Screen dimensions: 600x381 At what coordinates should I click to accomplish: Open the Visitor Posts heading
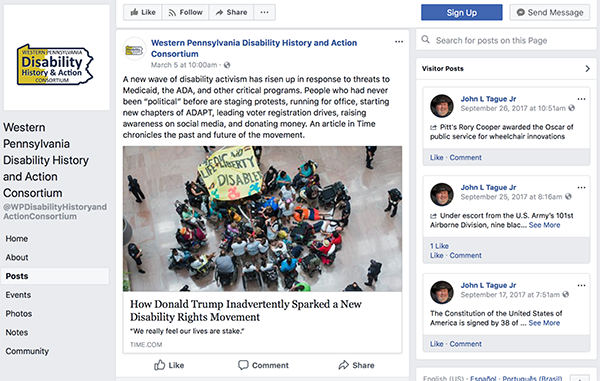tap(442, 68)
